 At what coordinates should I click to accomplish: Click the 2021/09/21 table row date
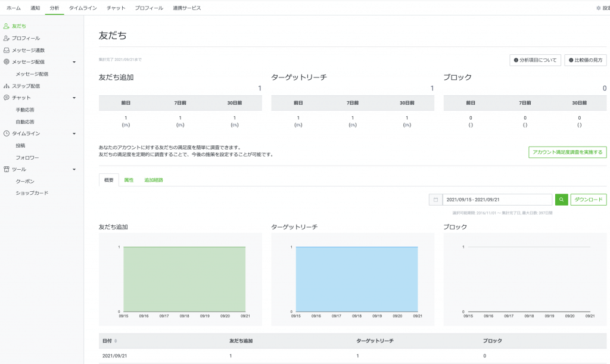point(114,356)
